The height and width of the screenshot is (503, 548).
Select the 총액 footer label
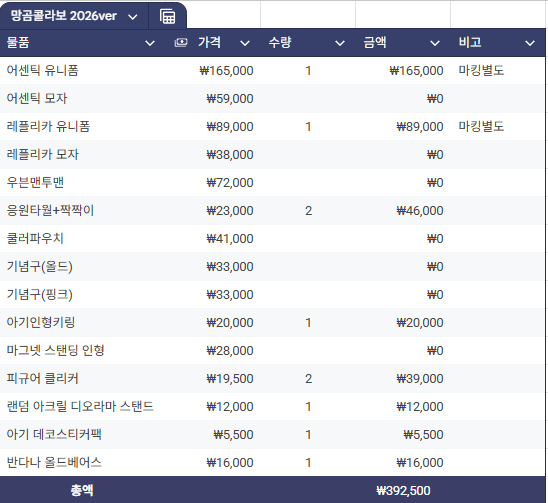click(x=82, y=490)
